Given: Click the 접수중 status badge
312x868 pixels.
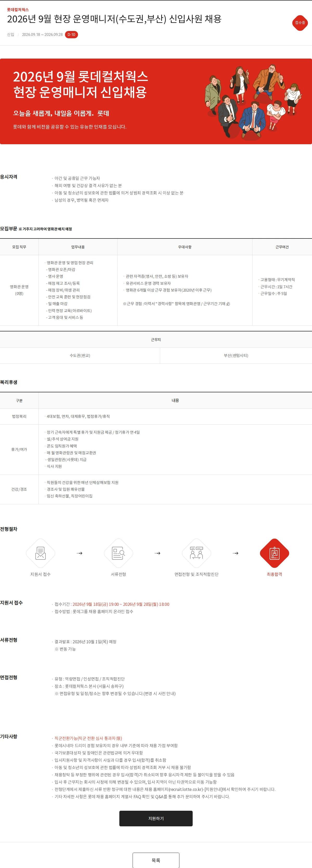Looking at the screenshot, I should tap(300, 23).
